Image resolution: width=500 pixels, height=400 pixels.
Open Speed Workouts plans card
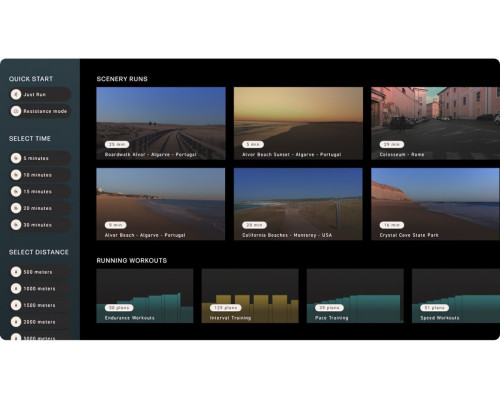[456, 296]
